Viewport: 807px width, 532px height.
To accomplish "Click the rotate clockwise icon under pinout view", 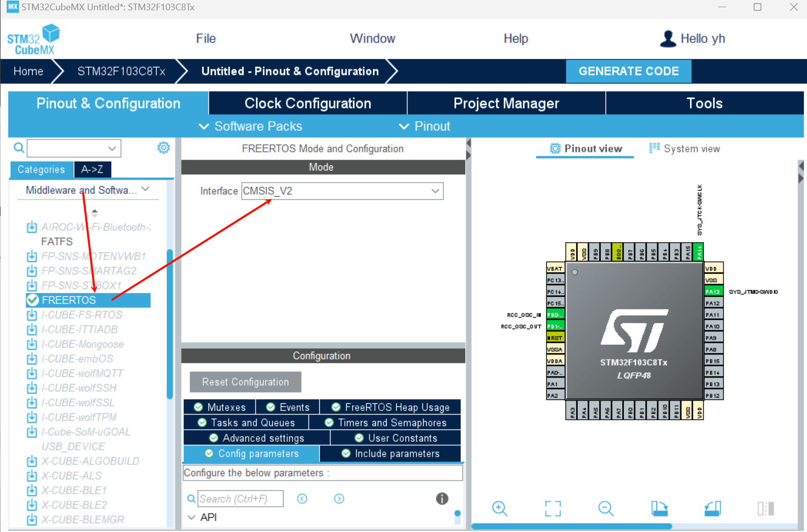I will tap(659, 508).
